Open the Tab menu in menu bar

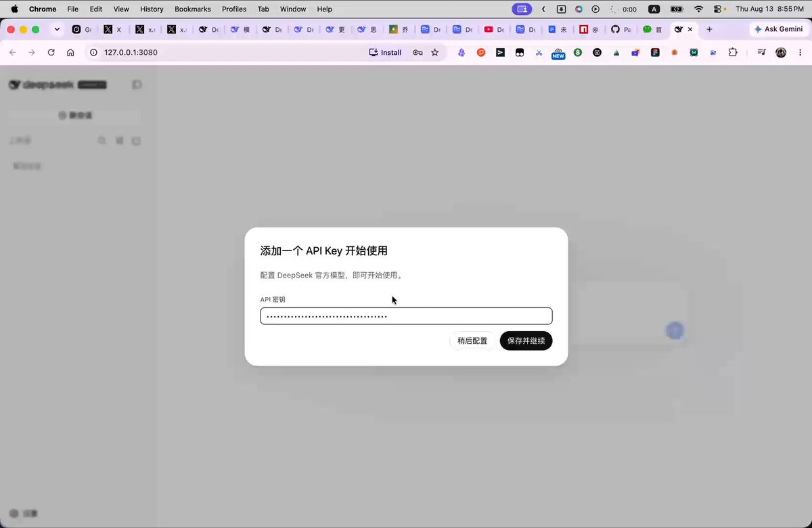click(x=263, y=9)
